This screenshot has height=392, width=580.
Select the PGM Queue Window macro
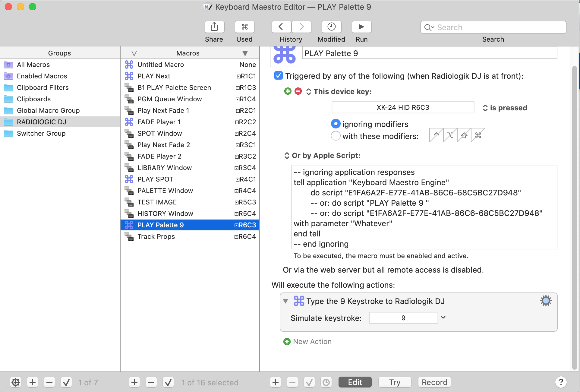[x=190, y=99]
